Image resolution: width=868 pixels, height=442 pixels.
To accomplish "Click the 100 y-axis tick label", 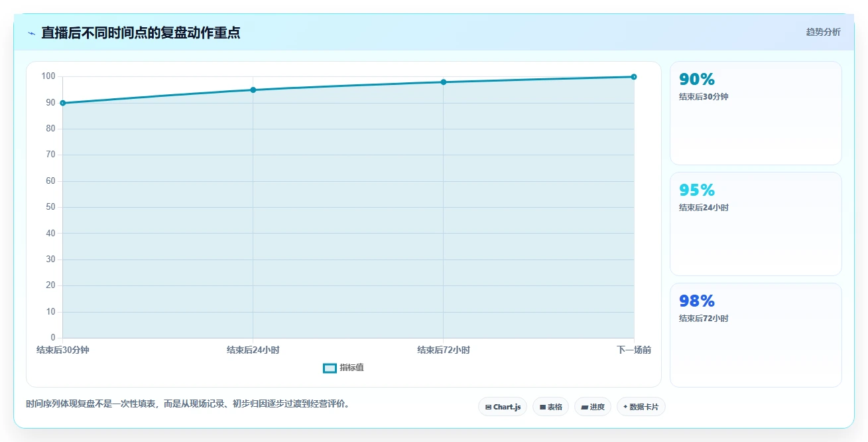I will point(48,76).
